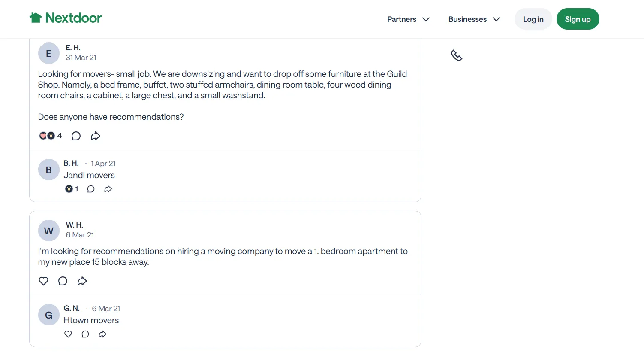Expand the Businesses dropdown menu
Viewport: 644px width, 355px height.
click(474, 19)
